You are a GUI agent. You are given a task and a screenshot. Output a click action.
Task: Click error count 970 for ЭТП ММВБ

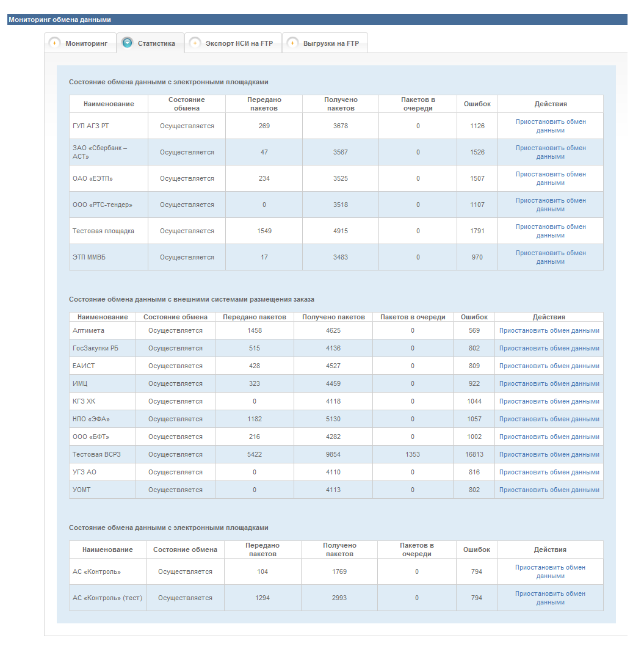pos(477,257)
